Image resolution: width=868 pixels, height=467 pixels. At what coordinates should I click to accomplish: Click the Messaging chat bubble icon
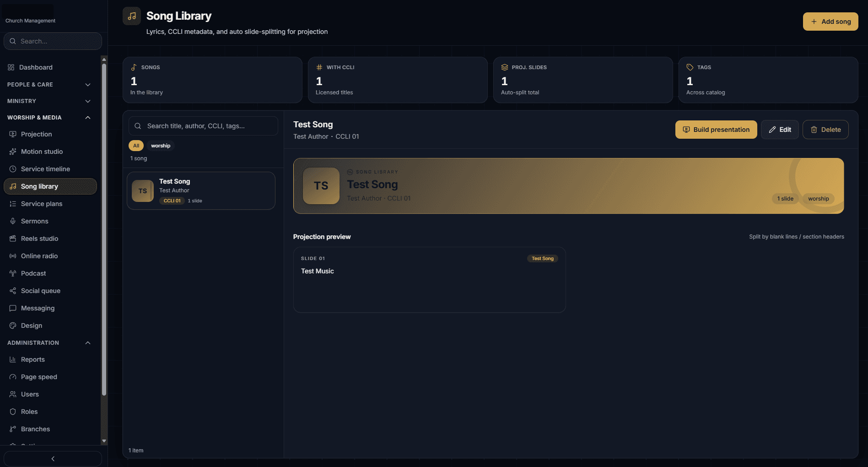pos(13,308)
